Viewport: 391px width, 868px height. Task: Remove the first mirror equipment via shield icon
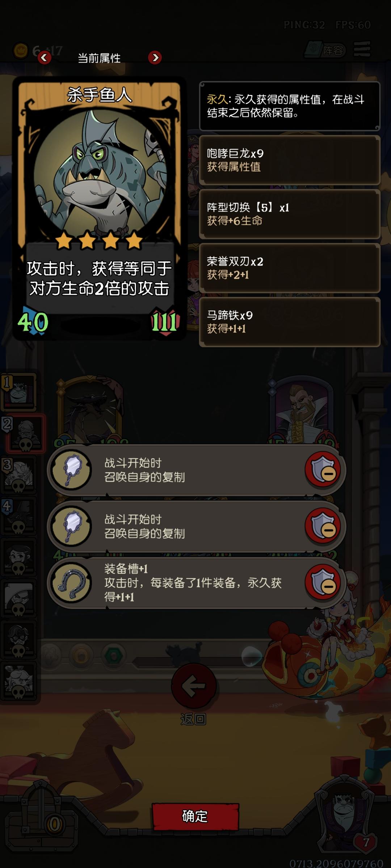click(323, 469)
